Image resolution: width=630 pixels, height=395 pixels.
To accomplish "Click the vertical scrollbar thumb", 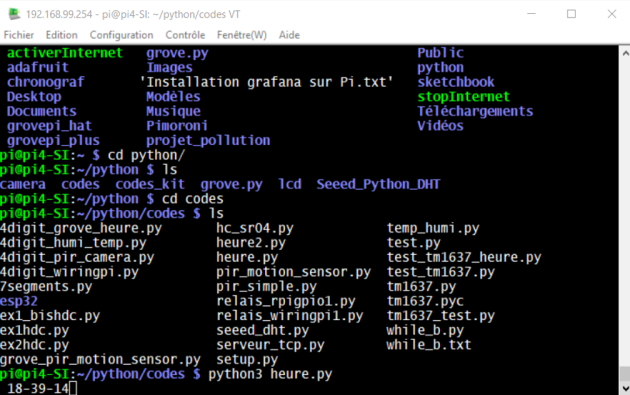I will point(625,373).
